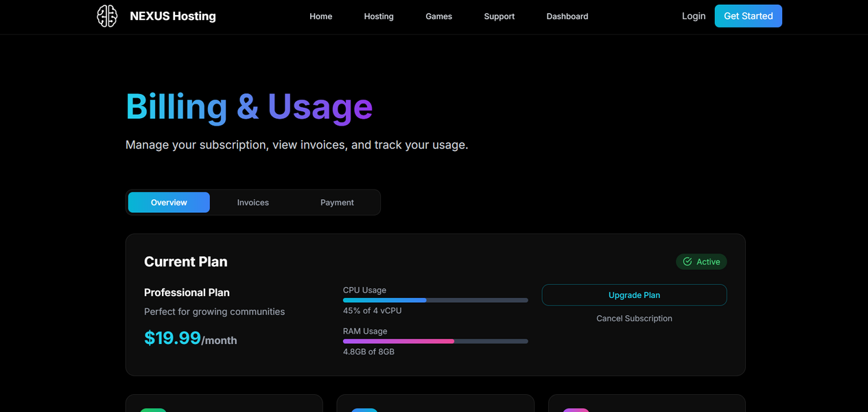Viewport: 868px width, 412px height.
Task: Select the Active status badge
Action: [x=701, y=262]
